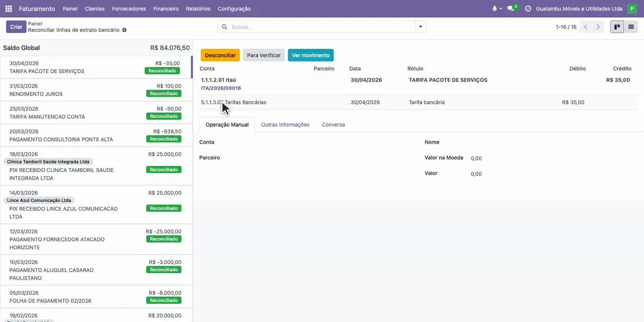
Task: Open the apps grid menu icon
Action: [x=9, y=9]
